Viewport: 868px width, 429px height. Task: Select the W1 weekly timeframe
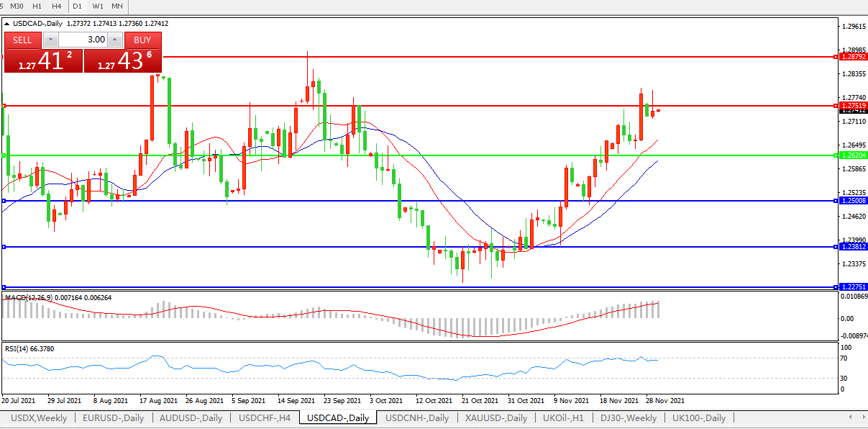(97, 6)
